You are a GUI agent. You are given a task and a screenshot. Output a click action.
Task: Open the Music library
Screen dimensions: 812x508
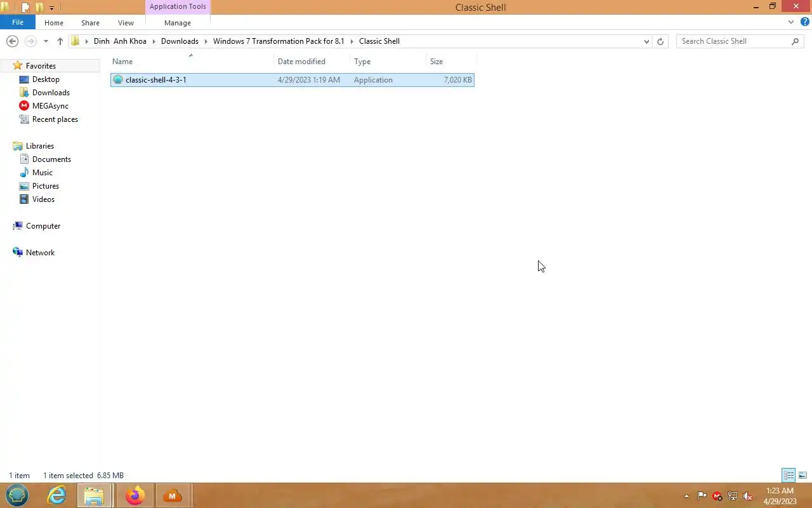(43, 173)
